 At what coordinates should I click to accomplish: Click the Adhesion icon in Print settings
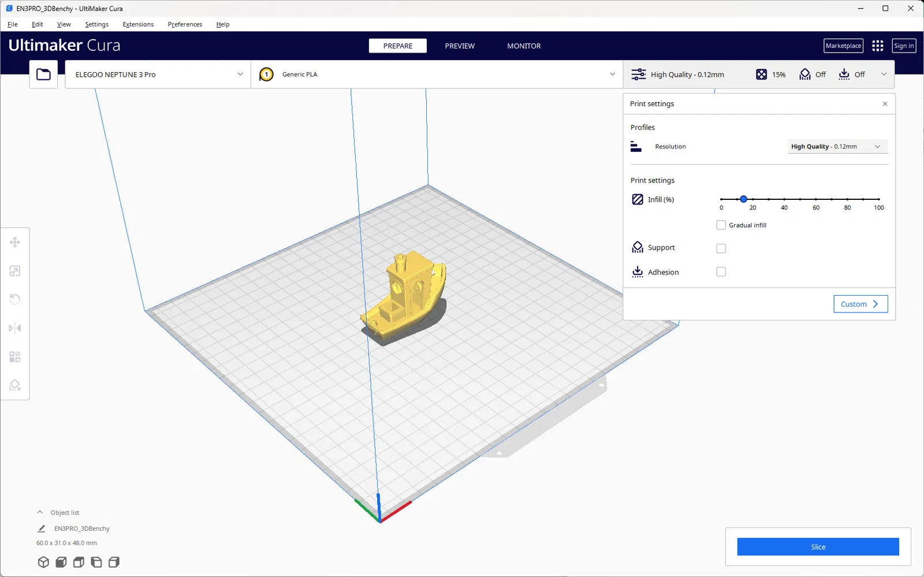(x=638, y=272)
